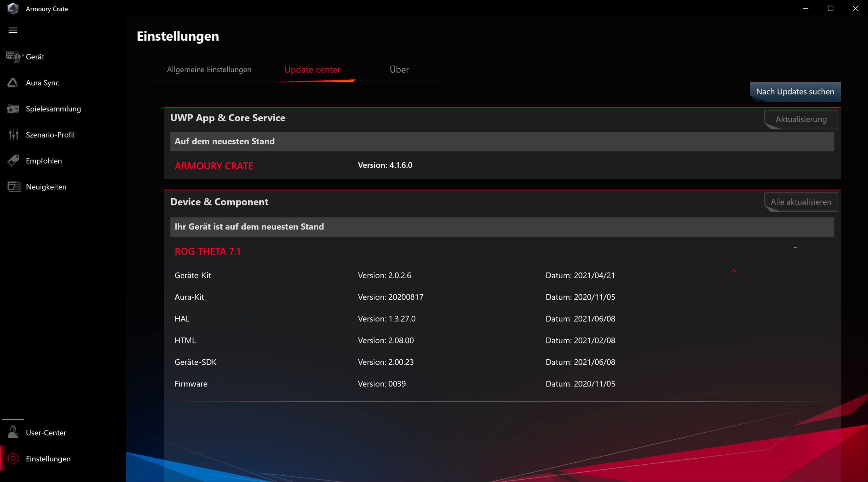Click the User-Center person icon
Viewport: 868px width, 482px height.
[x=13, y=433]
